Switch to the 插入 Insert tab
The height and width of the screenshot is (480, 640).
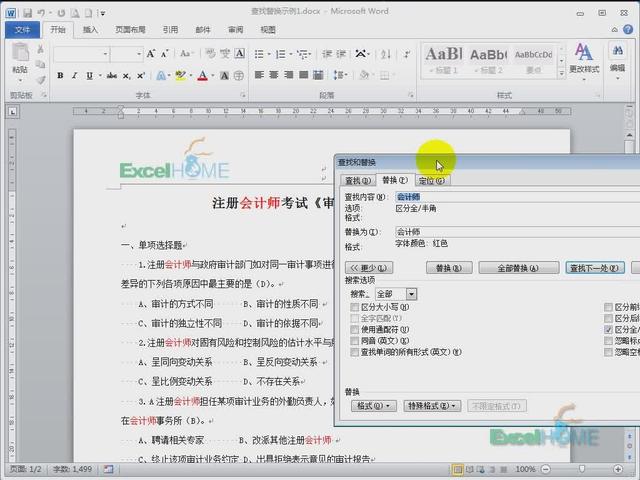tap(90, 30)
